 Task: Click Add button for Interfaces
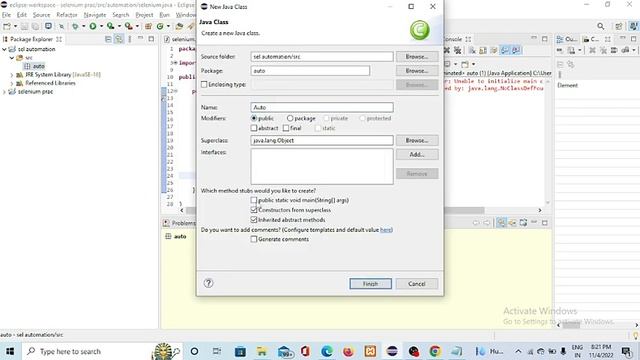(x=417, y=154)
